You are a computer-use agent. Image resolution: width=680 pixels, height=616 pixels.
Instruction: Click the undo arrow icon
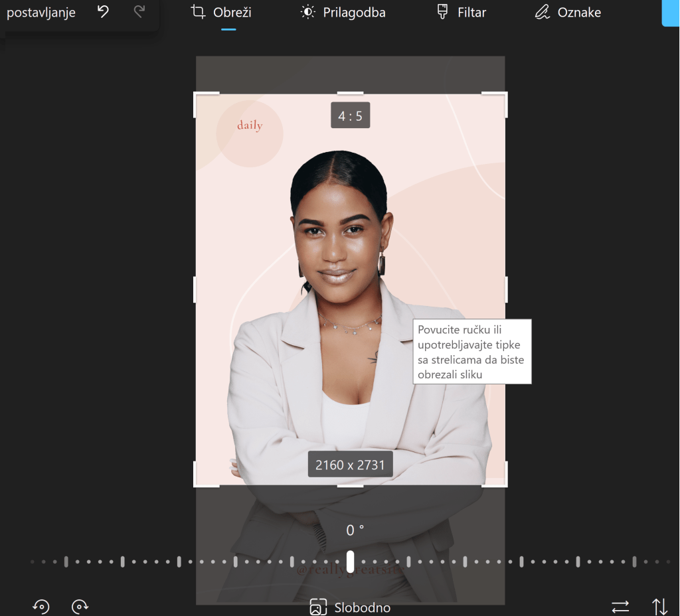point(103,12)
